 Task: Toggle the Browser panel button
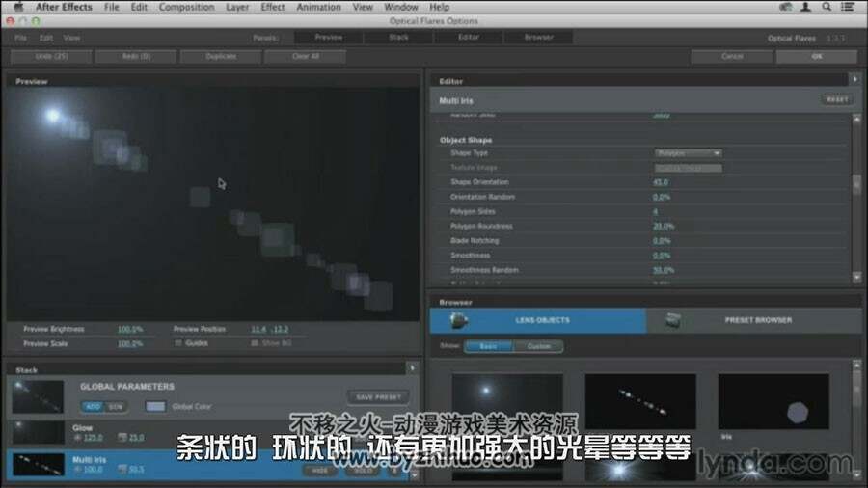pyautogui.click(x=538, y=37)
